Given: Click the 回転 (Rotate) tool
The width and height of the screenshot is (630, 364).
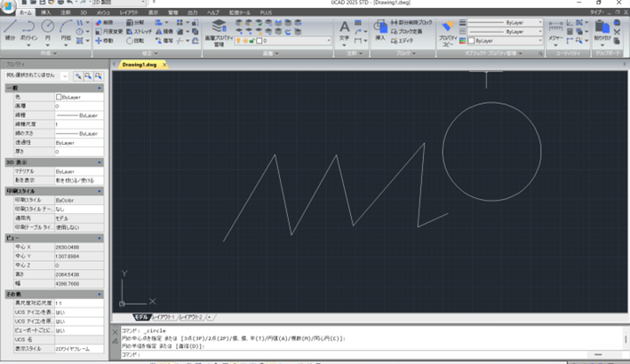Looking at the screenshot, I should 135,41.
